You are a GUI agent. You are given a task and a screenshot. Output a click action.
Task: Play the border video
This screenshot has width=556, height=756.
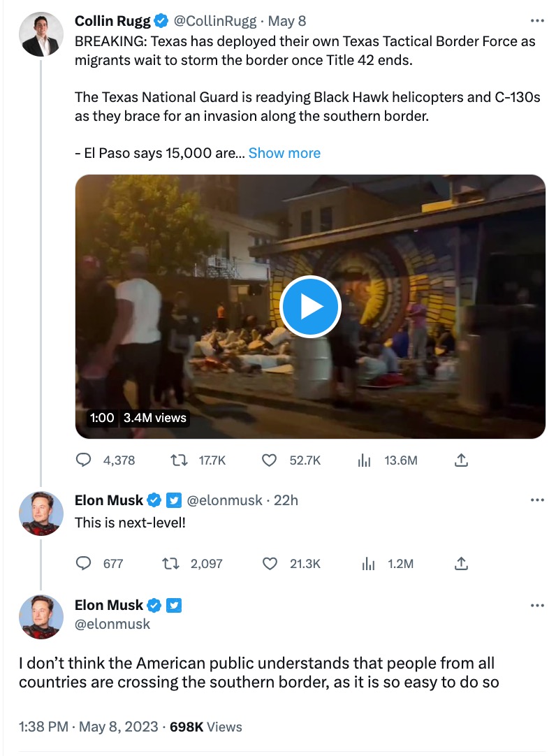click(x=310, y=307)
